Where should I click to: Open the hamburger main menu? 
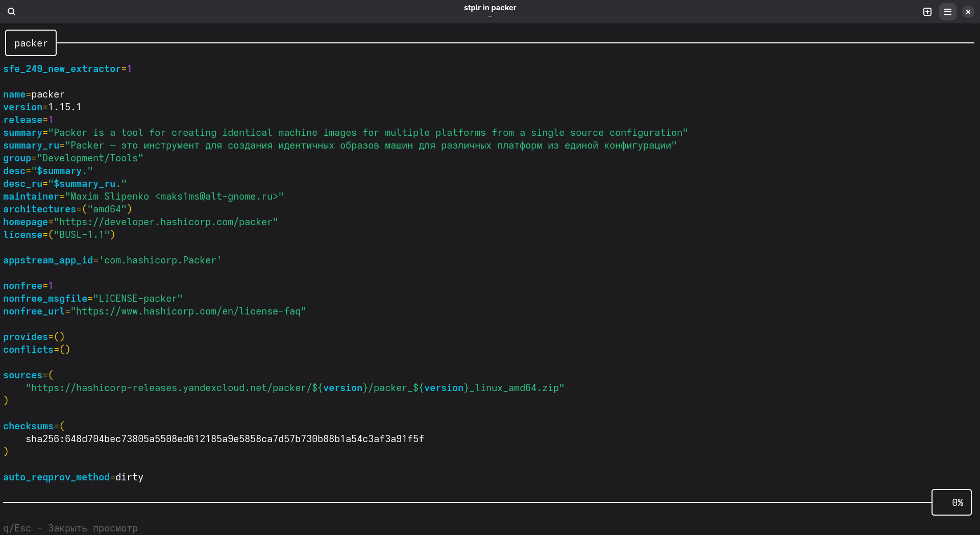948,11
